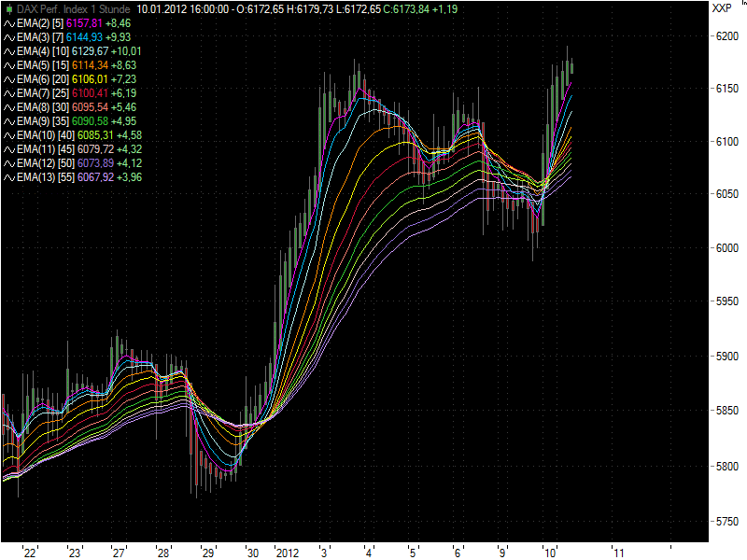
Task: Click the wave icon of the EMA(10) [40] row
Action: pos(9,135)
